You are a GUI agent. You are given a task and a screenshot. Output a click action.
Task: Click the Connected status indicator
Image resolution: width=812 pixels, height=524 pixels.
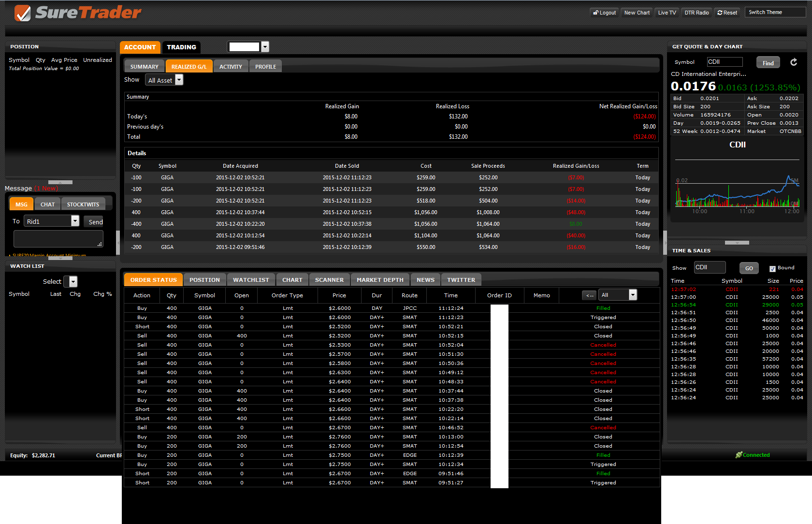(753, 455)
